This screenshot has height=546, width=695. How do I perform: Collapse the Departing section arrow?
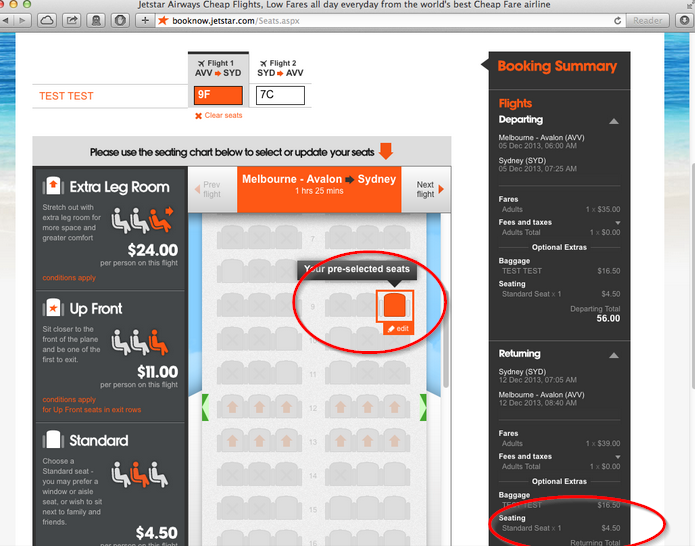(614, 121)
